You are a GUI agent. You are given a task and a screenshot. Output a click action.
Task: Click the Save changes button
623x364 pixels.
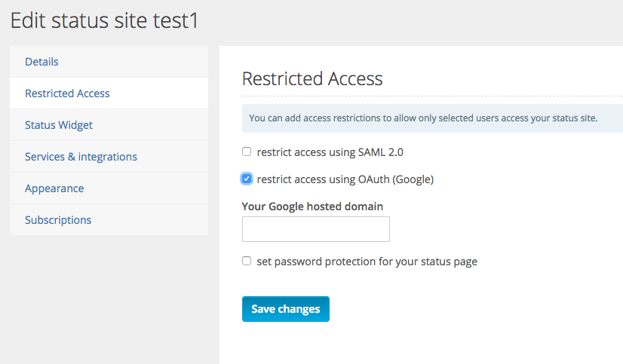(286, 309)
